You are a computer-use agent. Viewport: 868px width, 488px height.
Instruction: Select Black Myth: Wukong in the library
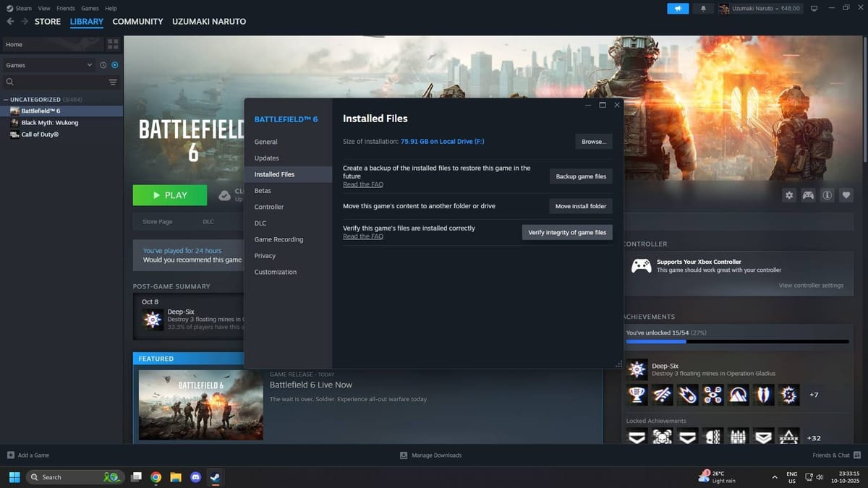coord(51,122)
